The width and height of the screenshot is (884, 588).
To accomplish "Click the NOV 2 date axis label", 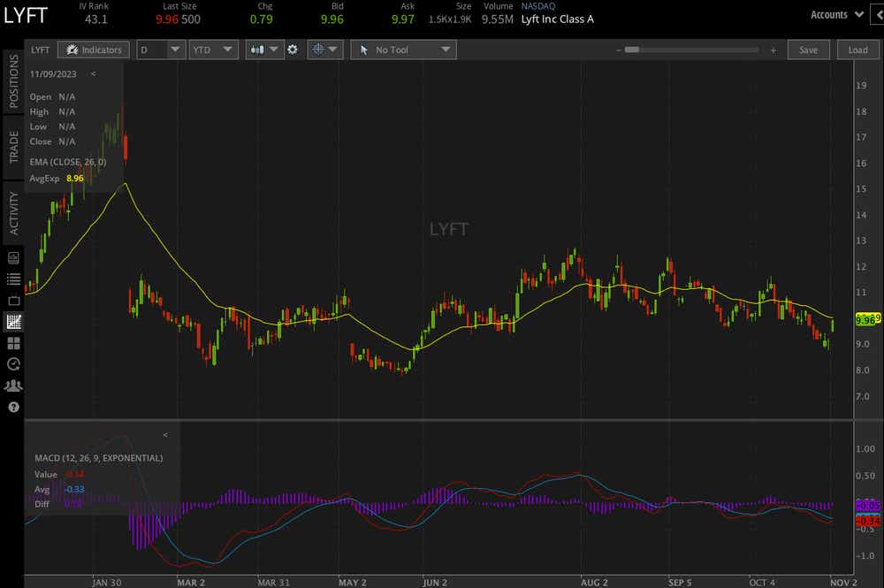I will tap(843, 583).
